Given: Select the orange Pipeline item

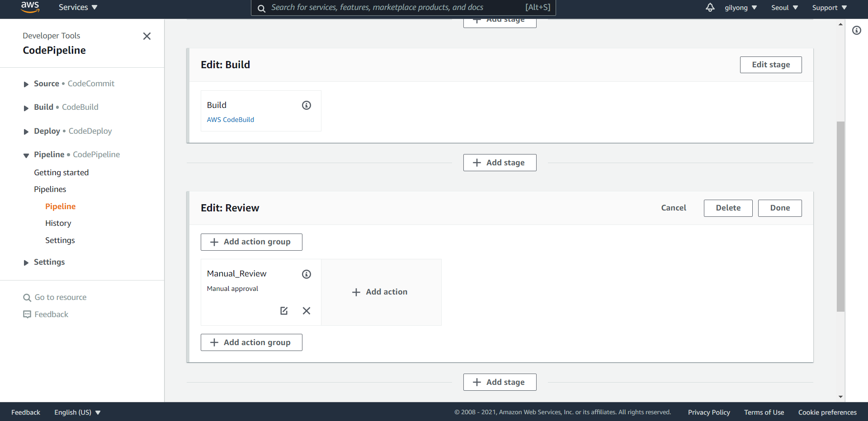Looking at the screenshot, I should coord(60,206).
